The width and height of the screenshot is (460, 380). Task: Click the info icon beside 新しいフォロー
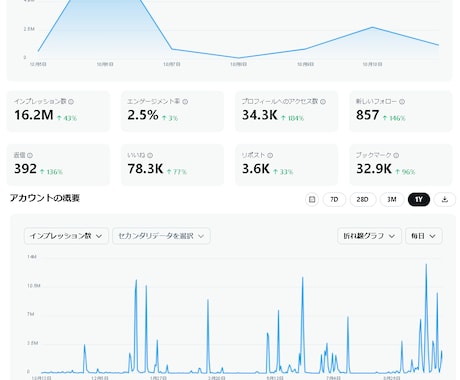(x=402, y=102)
